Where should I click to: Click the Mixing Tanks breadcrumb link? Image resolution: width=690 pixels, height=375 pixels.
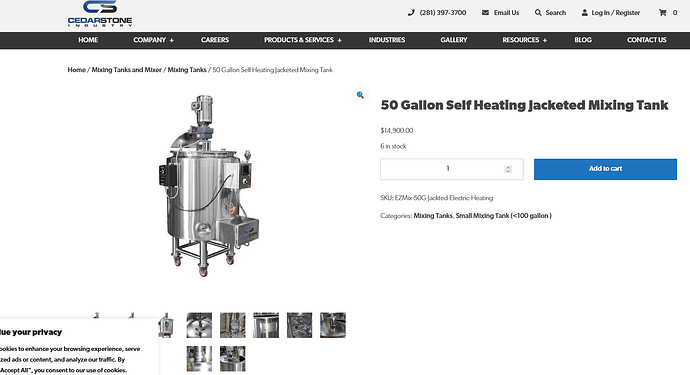[187, 70]
